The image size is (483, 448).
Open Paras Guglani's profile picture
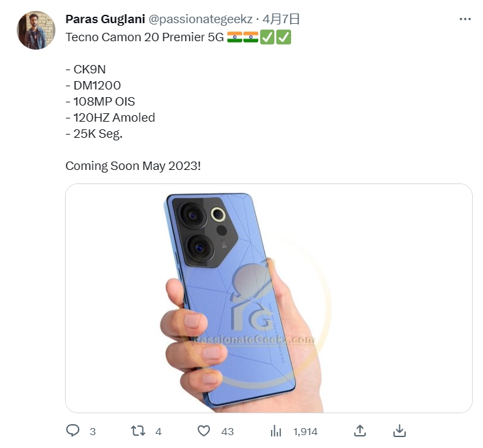[x=36, y=30]
